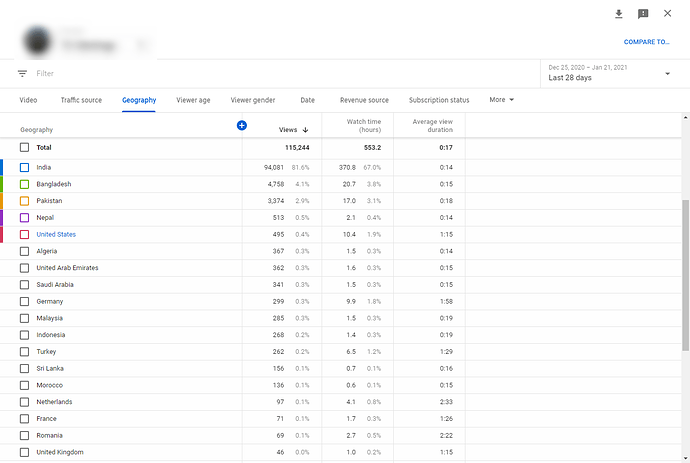Viewport: 690px width, 463px height.
Task: Click the scrollbar up arrow
Action: point(686,118)
